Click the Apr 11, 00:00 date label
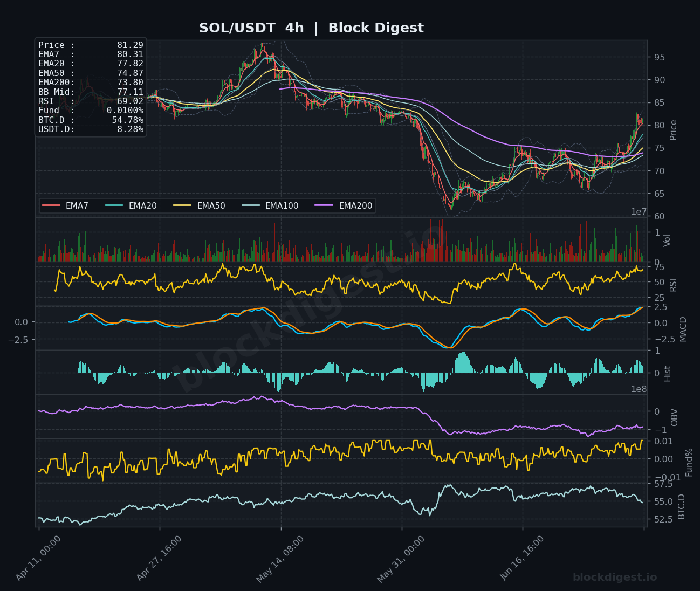This screenshot has width=700, height=591. (x=38, y=558)
